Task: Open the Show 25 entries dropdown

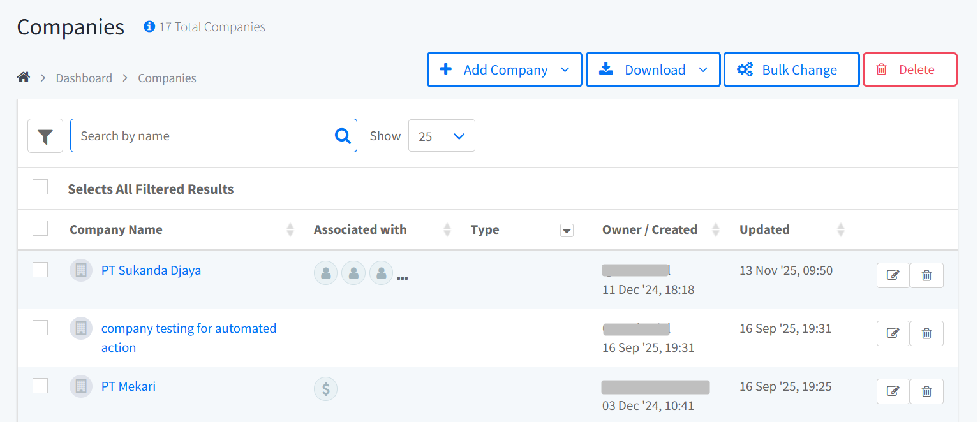Action: tap(442, 136)
